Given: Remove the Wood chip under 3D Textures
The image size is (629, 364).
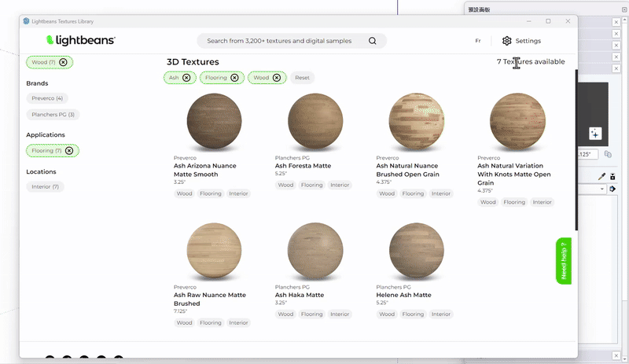Looking at the screenshot, I should point(277,78).
